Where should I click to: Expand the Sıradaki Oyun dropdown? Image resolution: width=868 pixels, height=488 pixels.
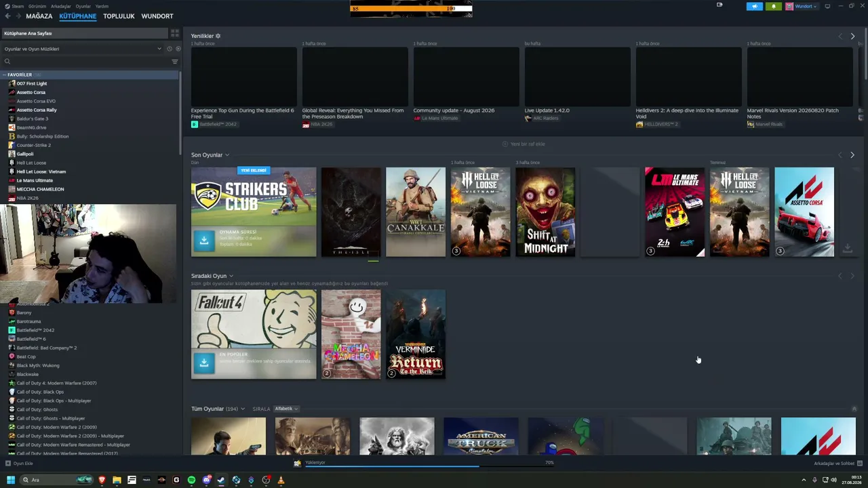(x=231, y=276)
